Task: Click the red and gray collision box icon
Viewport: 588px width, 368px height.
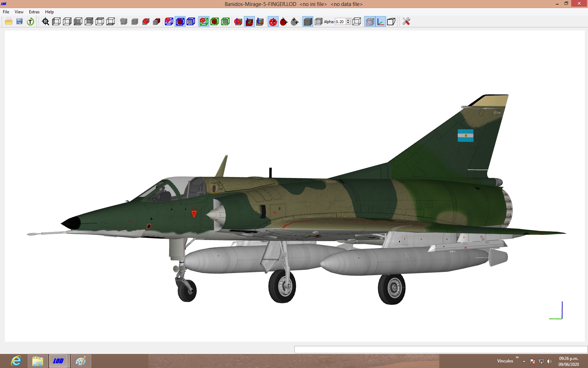Action: (x=156, y=21)
